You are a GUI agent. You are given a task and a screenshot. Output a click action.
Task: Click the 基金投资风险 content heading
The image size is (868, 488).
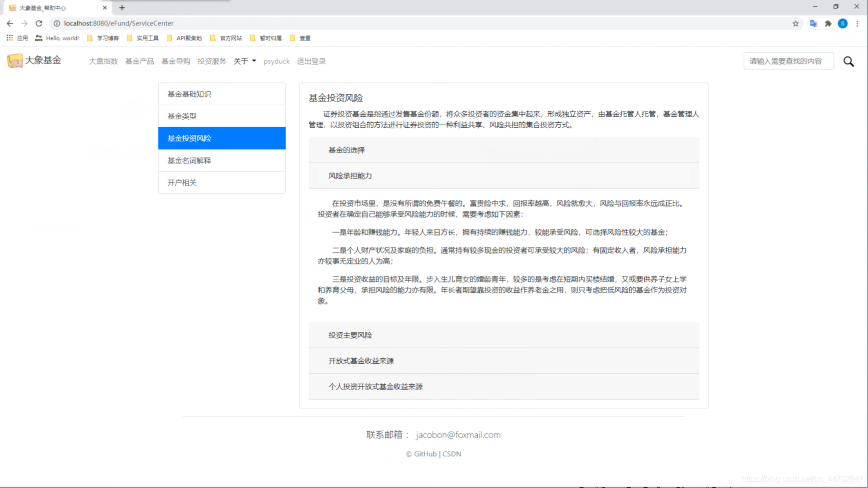336,98
